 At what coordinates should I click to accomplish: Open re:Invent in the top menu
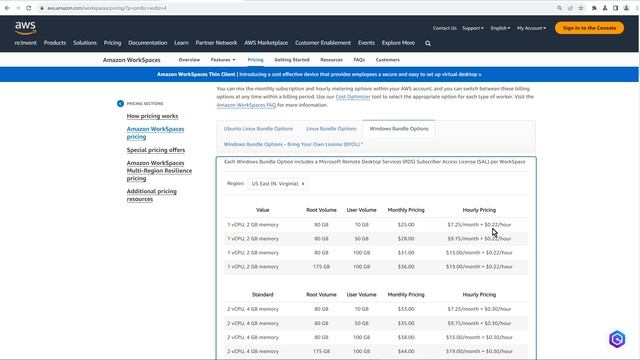point(25,43)
